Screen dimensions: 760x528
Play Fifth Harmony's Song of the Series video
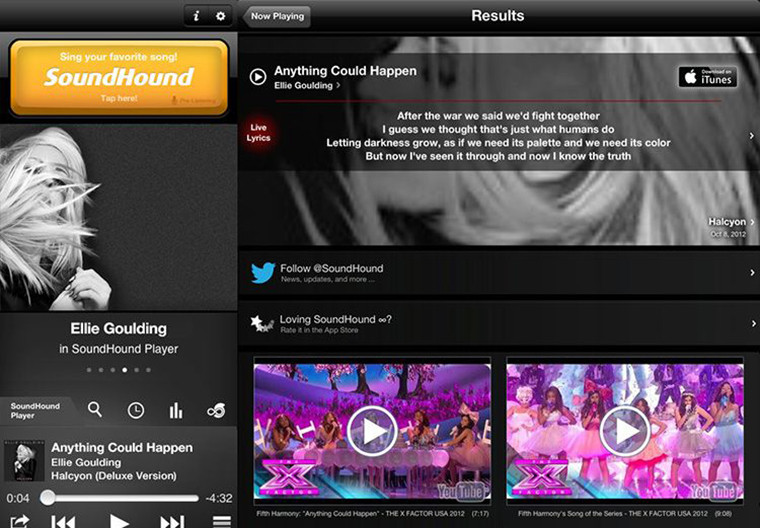pyautogui.click(x=625, y=431)
